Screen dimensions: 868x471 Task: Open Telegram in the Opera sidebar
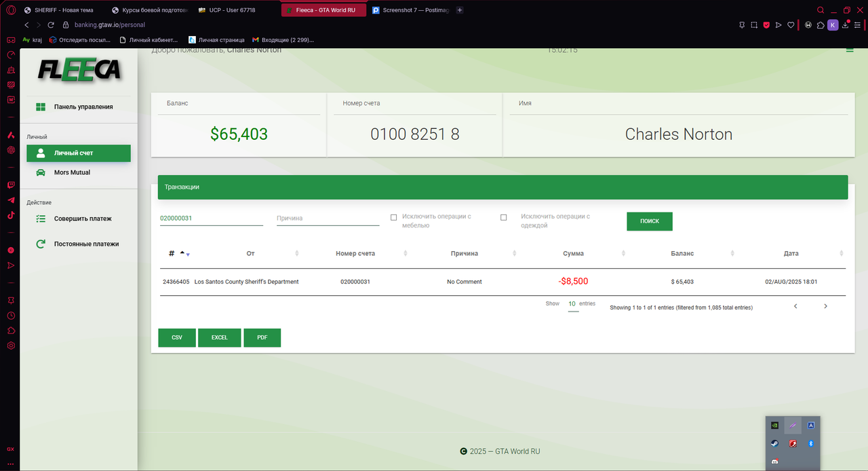[11, 200]
